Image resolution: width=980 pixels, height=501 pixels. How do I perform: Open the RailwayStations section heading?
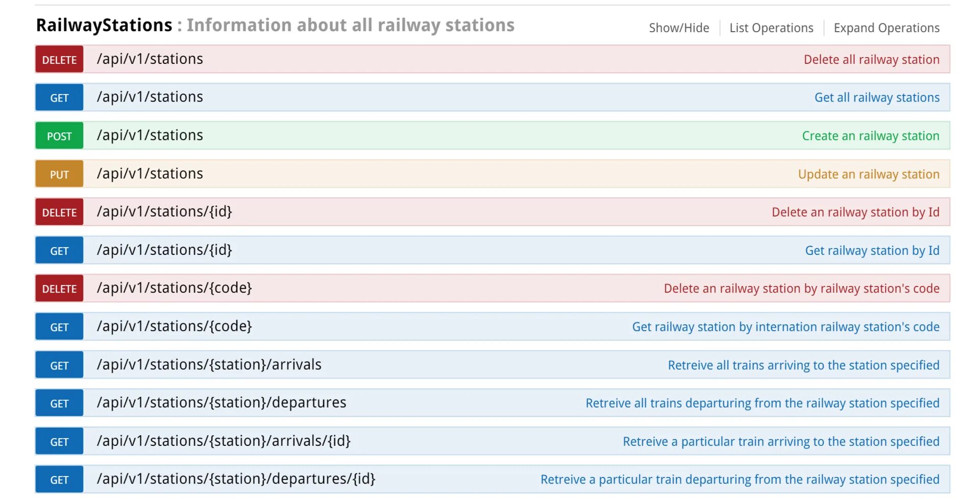coord(104,25)
